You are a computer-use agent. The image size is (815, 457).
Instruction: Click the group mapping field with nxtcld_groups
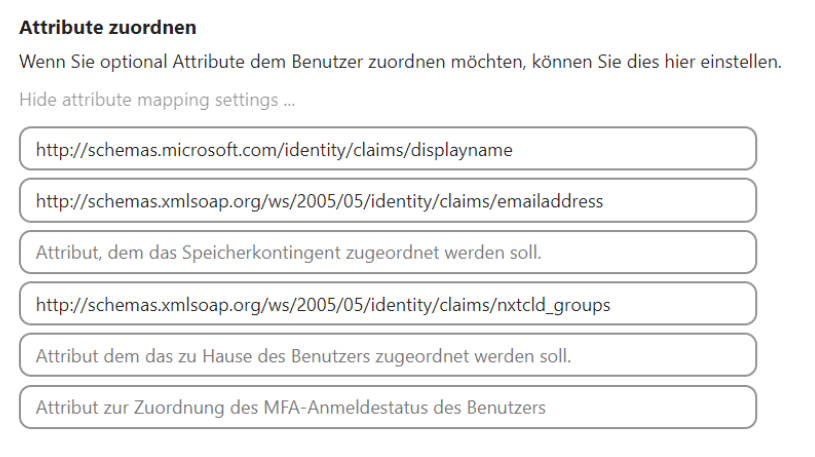387,304
